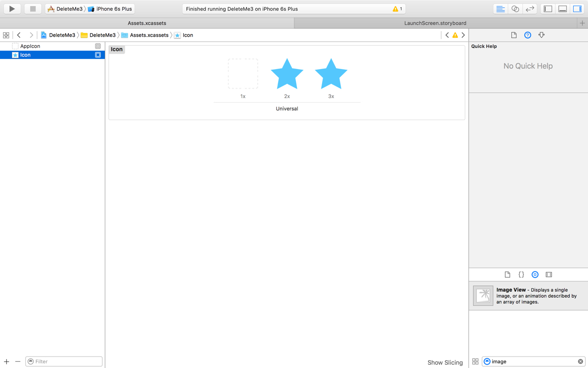
Task: Toggle the Navigator panel
Action: 548,9
